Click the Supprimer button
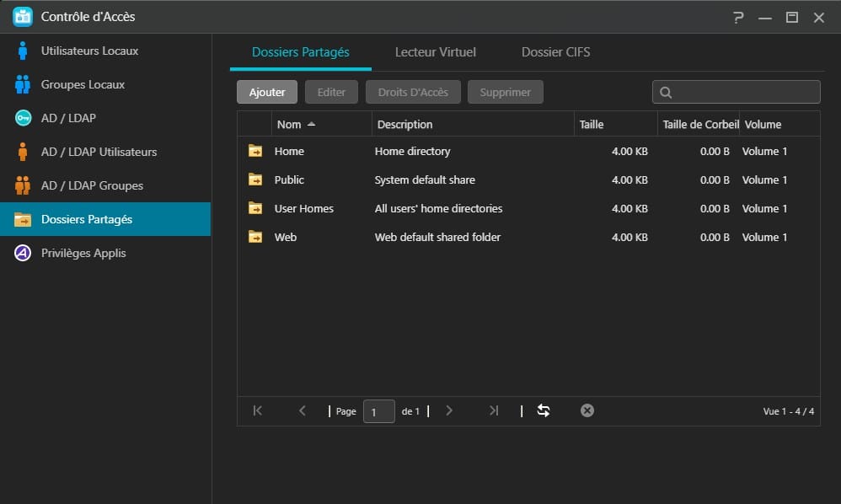Image resolution: width=841 pixels, height=504 pixels. point(505,92)
